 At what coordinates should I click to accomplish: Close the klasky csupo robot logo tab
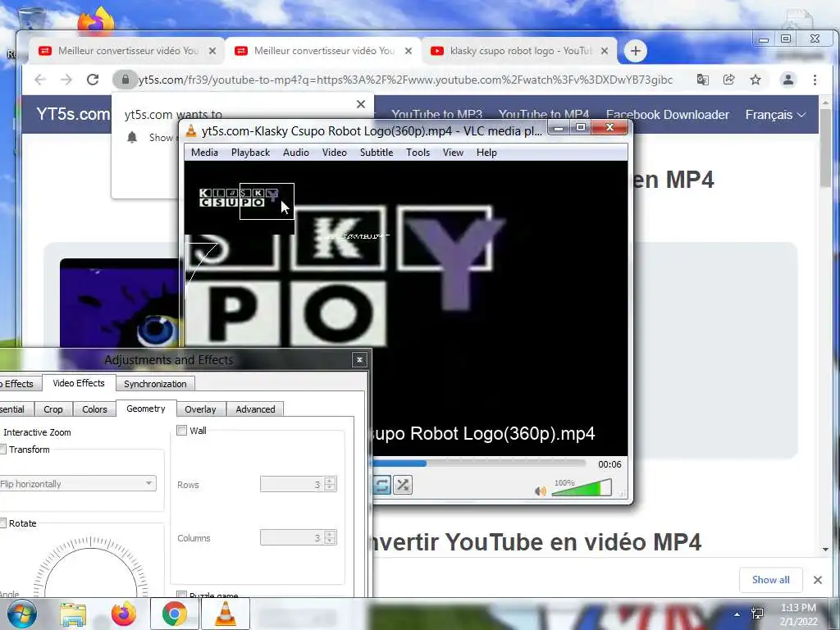605,51
